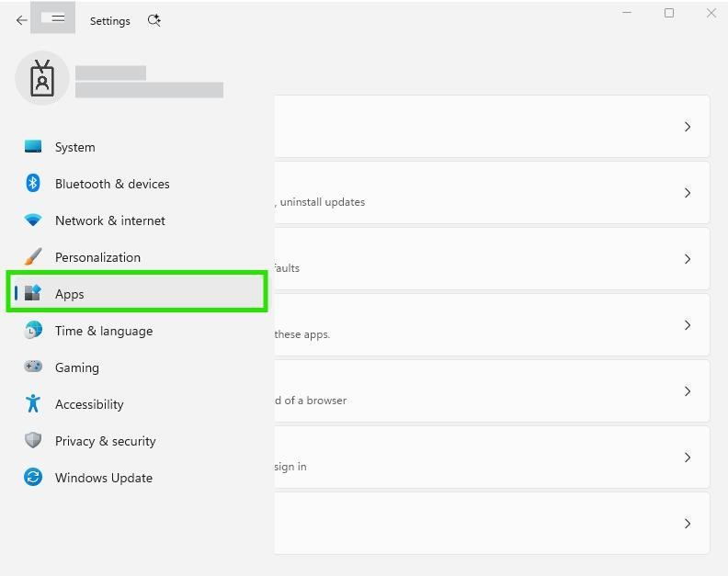Screen dimensions: 728x576
Task: Expand the last card's chevron
Action: pyautogui.click(x=688, y=524)
